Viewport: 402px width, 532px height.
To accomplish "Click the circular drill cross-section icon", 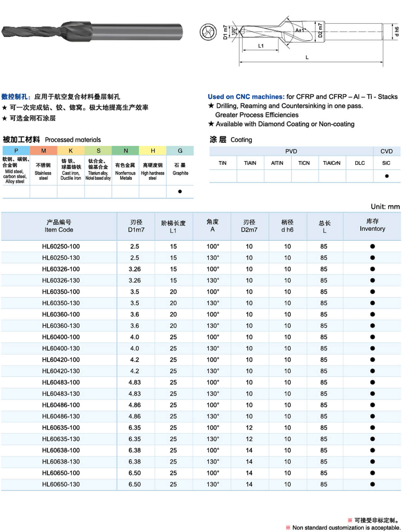I will (x=208, y=32).
